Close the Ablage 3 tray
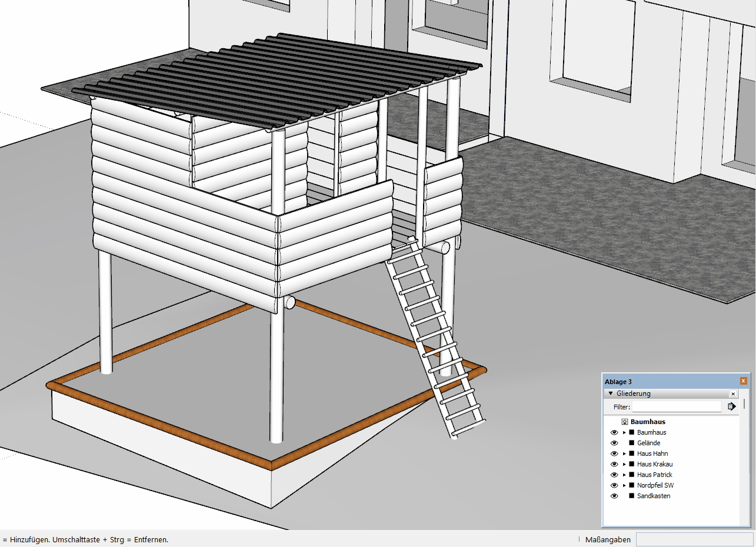This screenshot has width=756, height=547. (x=744, y=381)
